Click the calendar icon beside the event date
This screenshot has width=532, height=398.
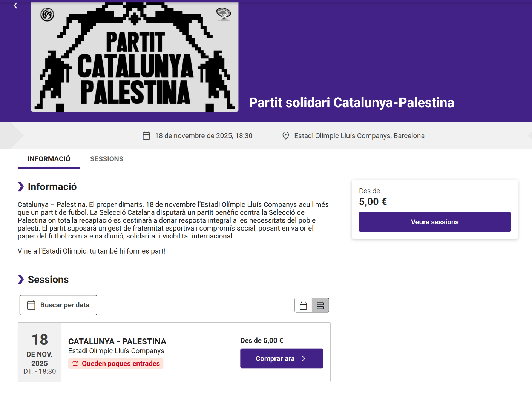point(146,136)
